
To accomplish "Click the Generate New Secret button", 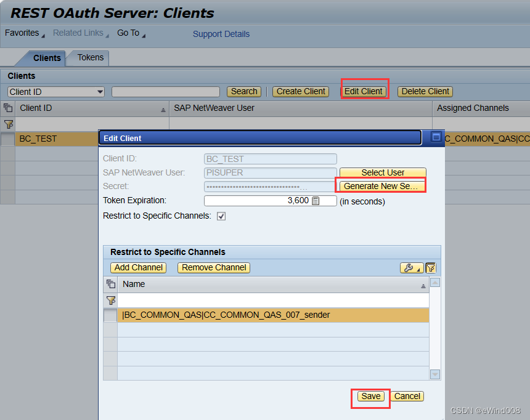I will pyautogui.click(x=381, y=186).
